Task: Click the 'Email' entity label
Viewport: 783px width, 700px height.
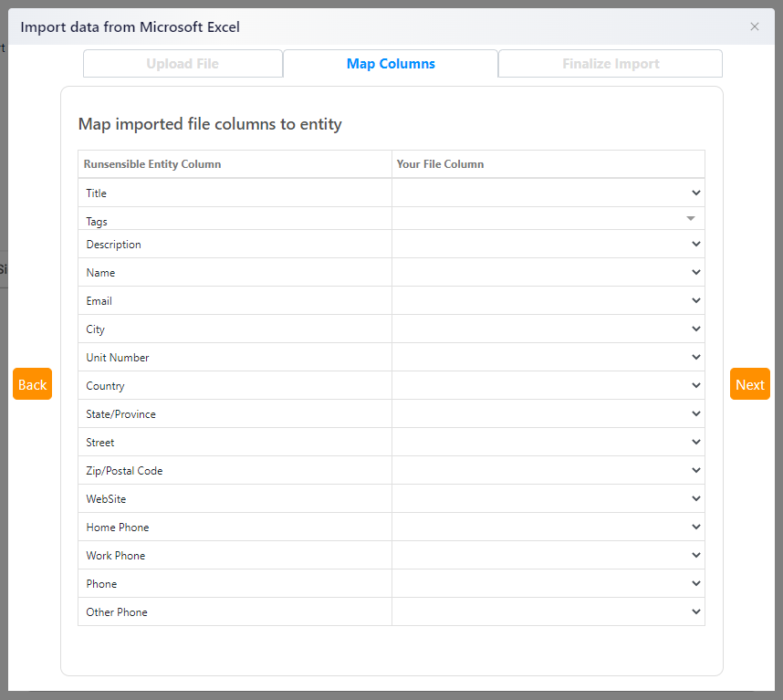Action: pos(99,301)
